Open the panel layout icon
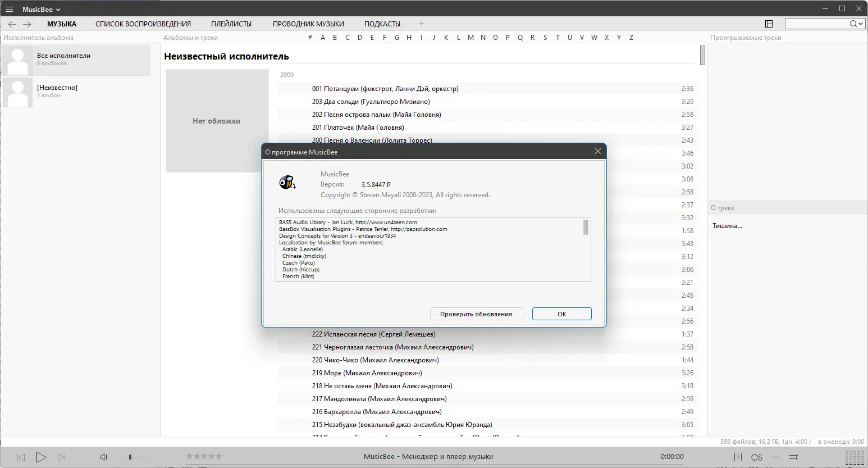 pos(769,24)
